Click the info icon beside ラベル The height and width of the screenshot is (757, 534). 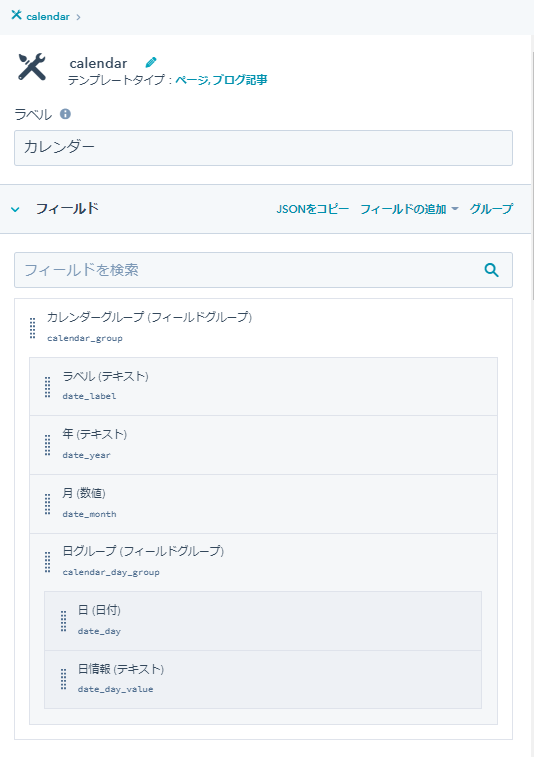pos(65,114)
